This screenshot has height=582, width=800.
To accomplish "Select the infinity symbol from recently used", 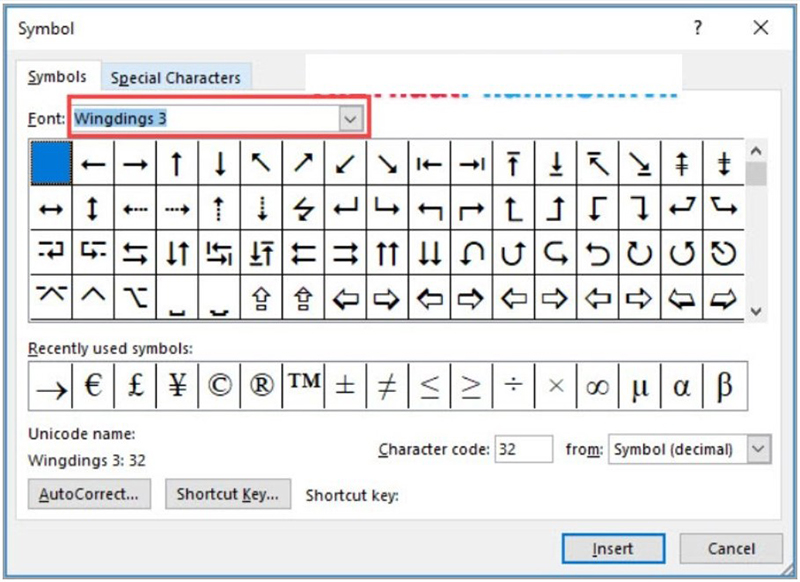I will click(x=597, y=386).
